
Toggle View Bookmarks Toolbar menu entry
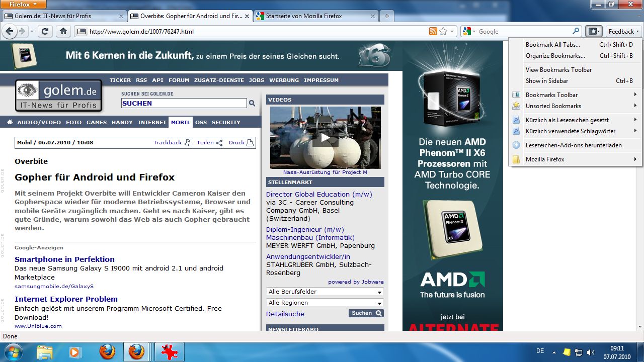coord(558,70)
